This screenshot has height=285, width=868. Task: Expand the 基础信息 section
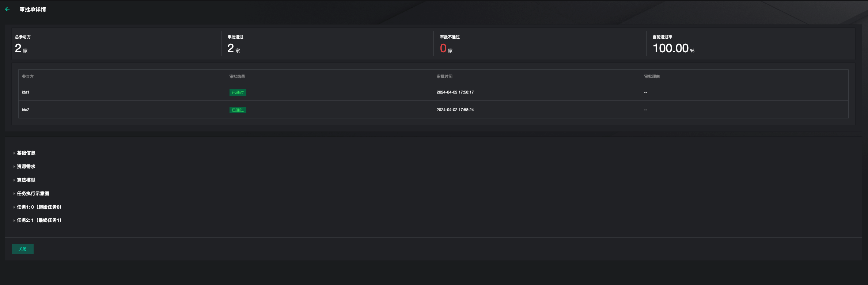pos(26,153)
